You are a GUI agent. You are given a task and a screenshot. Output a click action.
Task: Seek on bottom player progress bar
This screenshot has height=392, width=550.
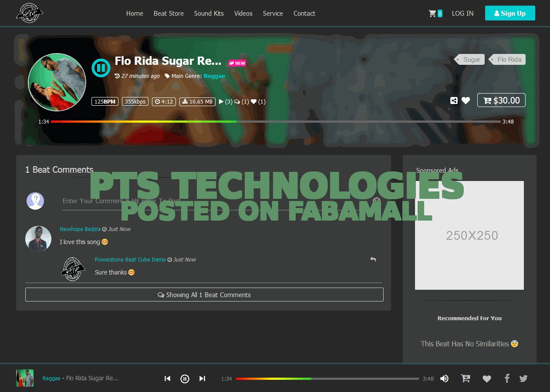(327, 379)
